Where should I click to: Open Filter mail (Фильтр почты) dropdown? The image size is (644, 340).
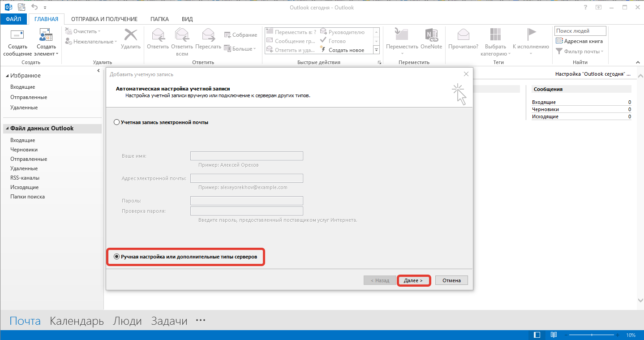[x=580, y=51]
